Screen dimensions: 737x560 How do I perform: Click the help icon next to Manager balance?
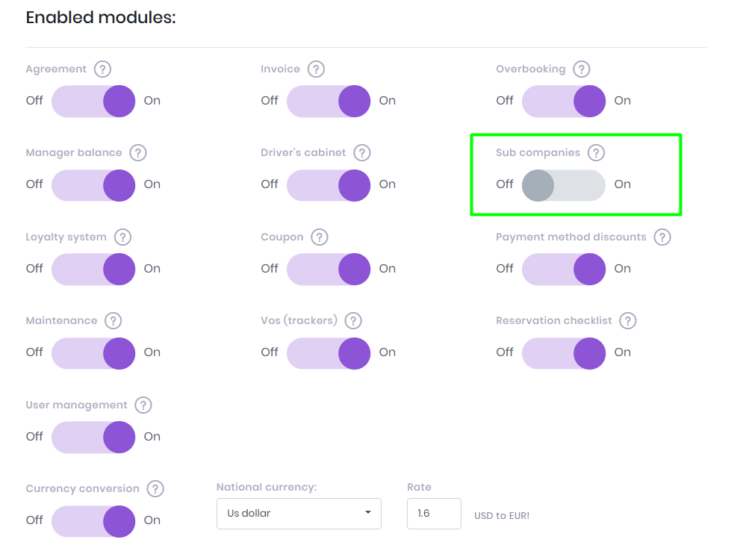(137, 153)
